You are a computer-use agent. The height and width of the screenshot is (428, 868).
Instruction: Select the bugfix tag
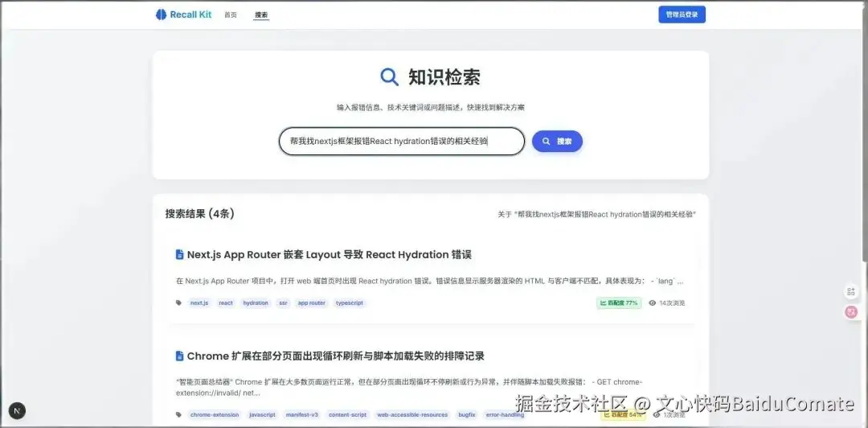466,414
